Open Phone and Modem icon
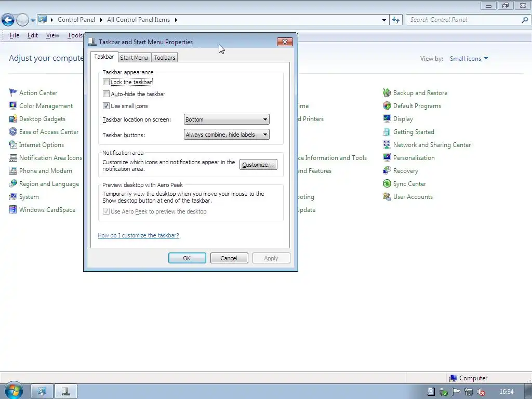532x399 pixels. point(13,170)
